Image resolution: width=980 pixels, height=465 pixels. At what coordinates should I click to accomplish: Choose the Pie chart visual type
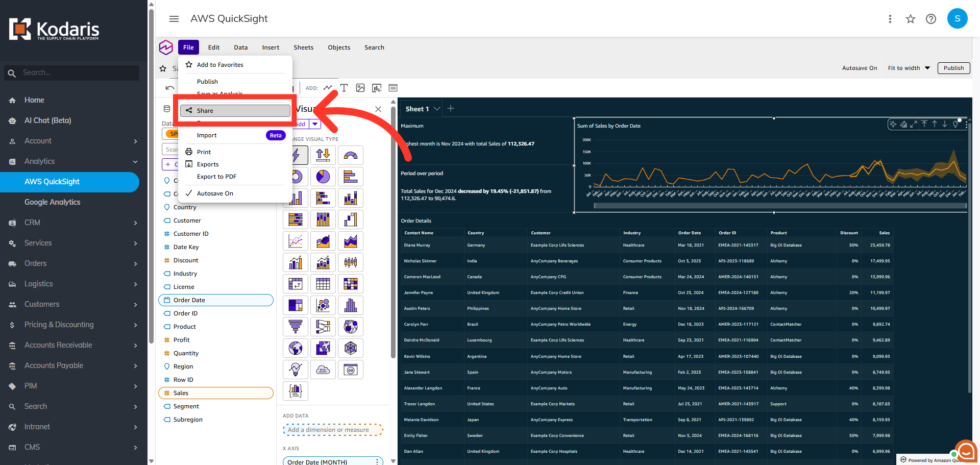[x=323, y=177]
